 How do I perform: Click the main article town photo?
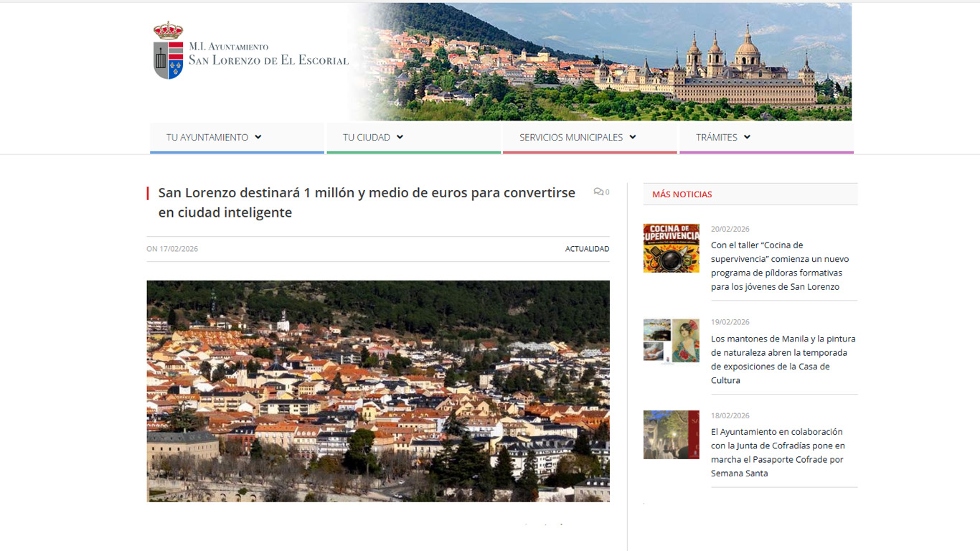pos(378,391)
